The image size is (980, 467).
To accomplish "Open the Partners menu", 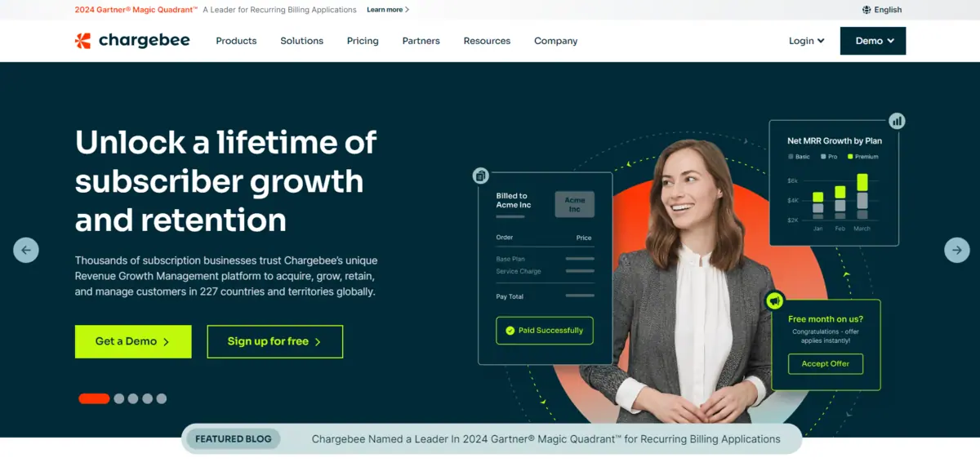I will coord(421,41).
